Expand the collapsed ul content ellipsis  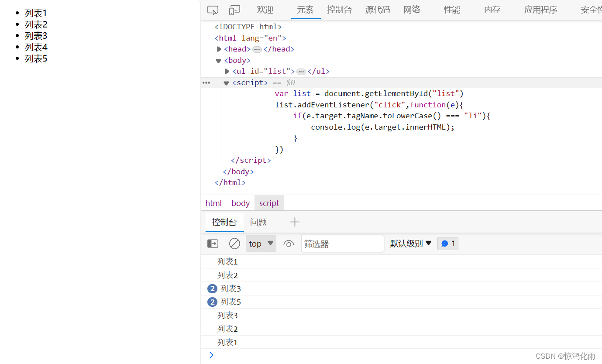click(x=301, y=72)
